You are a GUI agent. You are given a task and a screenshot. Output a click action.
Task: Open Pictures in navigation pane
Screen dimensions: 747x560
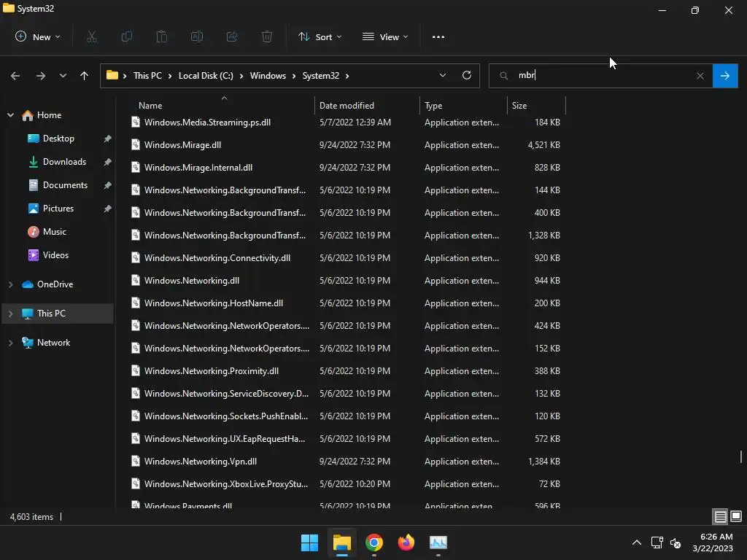pos(58,209)
